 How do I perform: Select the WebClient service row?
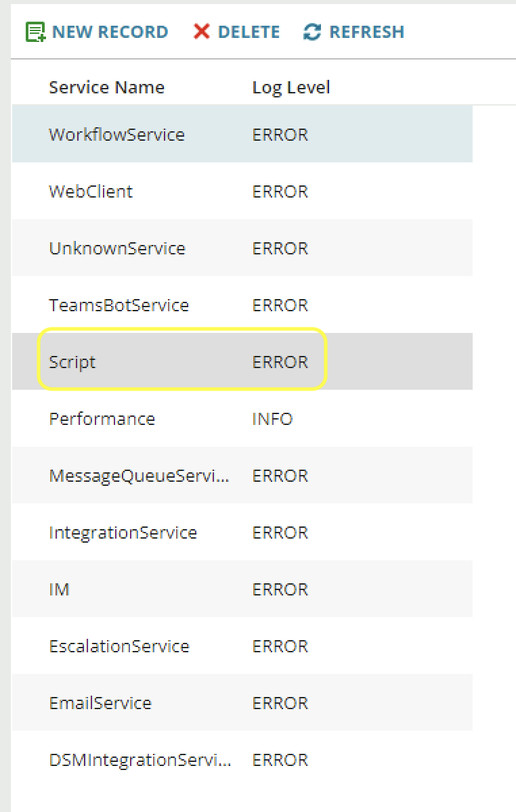click(242, 191)
